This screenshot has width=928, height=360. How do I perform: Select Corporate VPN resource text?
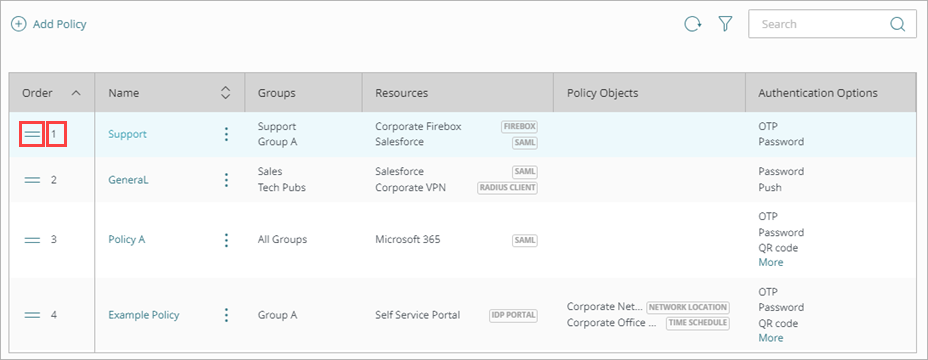411,188
